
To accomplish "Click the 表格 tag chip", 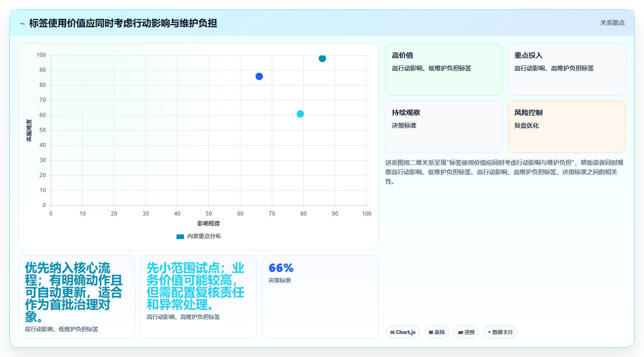I will click(437, 332).
